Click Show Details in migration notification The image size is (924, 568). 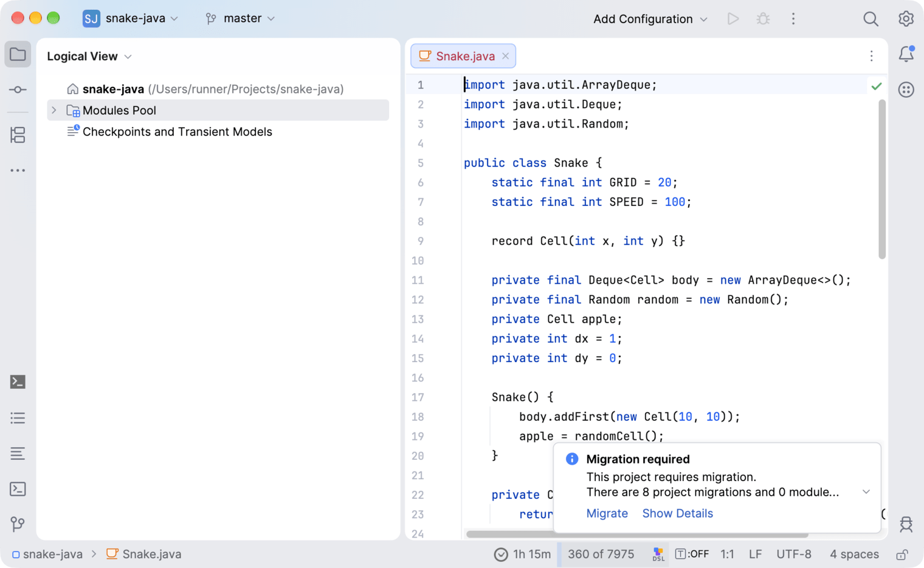[677, 513]
